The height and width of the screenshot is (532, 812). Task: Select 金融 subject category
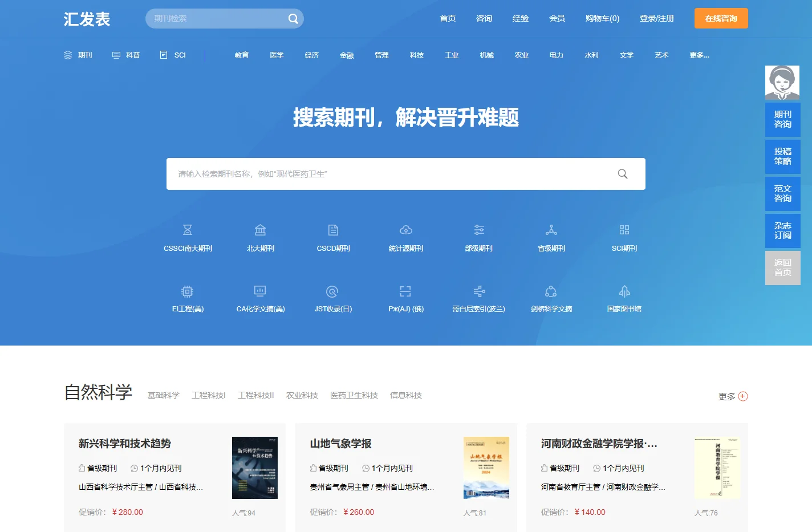pyautogui.click(x=347, y=55)
